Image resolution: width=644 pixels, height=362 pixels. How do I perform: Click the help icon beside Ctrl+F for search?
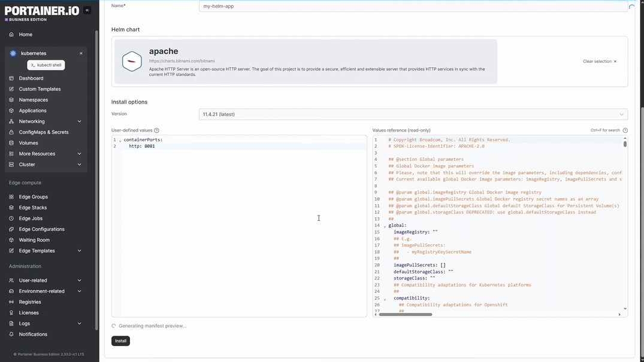[625, 130]
